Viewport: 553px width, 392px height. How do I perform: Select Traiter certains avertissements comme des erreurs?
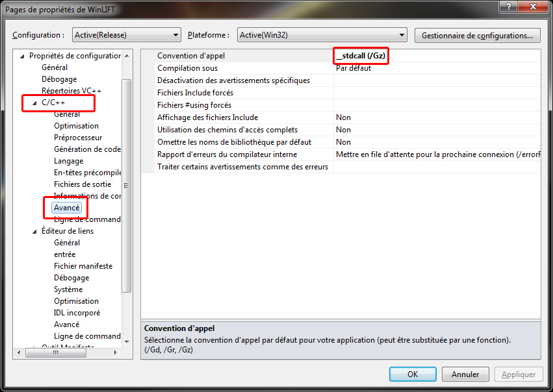click(242, 167)
